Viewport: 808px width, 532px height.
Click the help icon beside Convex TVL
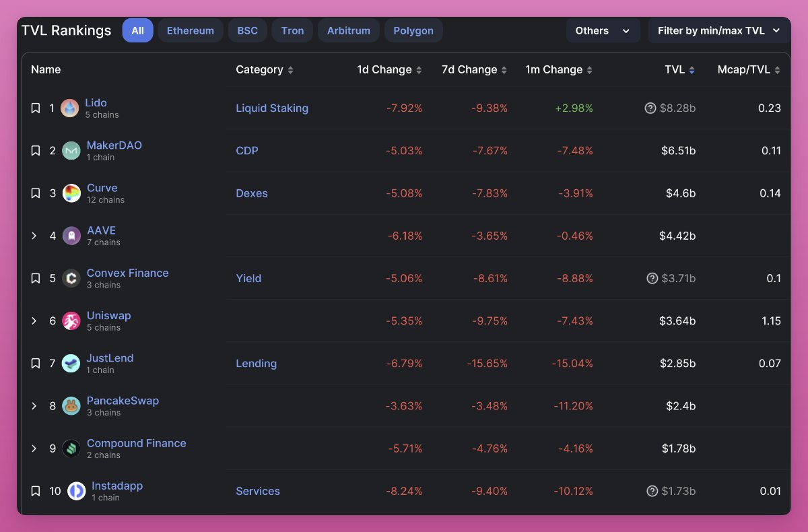point(652,278)
